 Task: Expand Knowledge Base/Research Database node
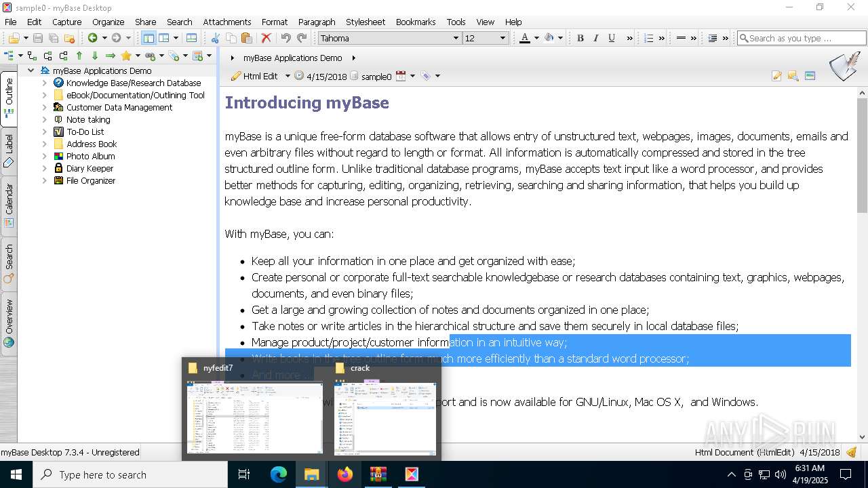coord(45,83)
